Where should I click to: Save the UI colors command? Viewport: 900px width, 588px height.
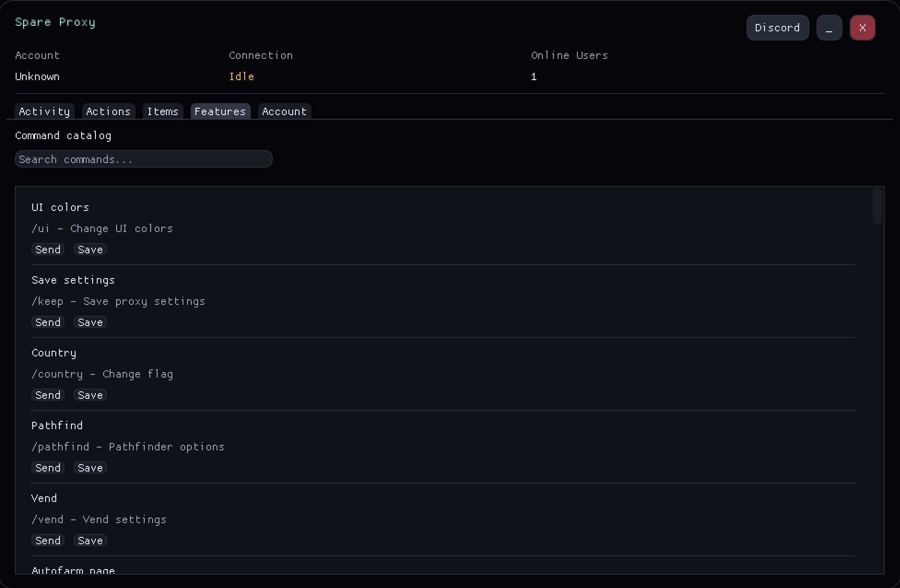pyautogui.click(x=90, y=250)
